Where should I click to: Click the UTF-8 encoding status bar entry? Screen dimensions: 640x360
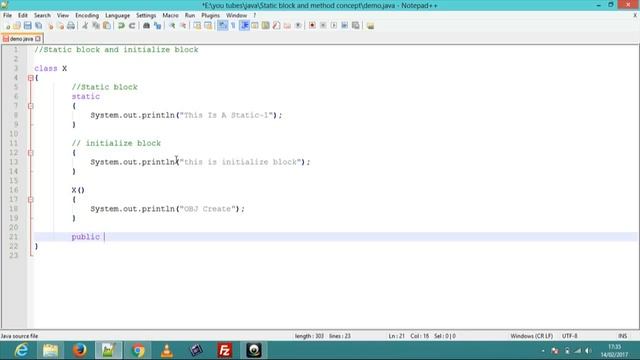[569, 336]
